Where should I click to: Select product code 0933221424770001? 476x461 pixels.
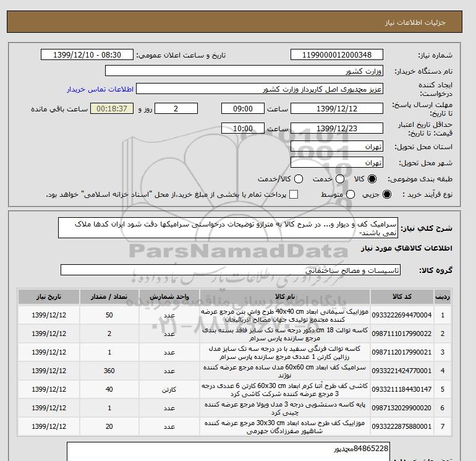point(402,371)
